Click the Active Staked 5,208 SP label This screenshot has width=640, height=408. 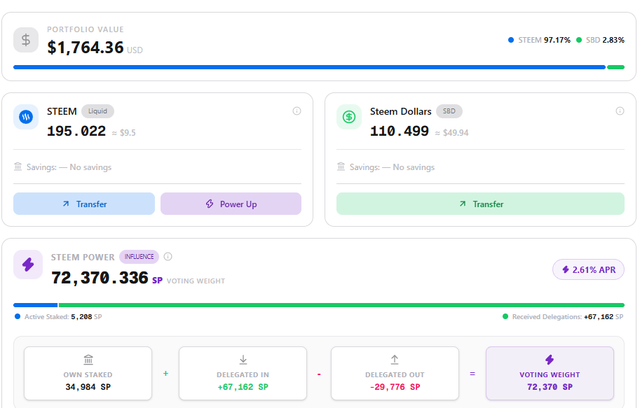63,317
